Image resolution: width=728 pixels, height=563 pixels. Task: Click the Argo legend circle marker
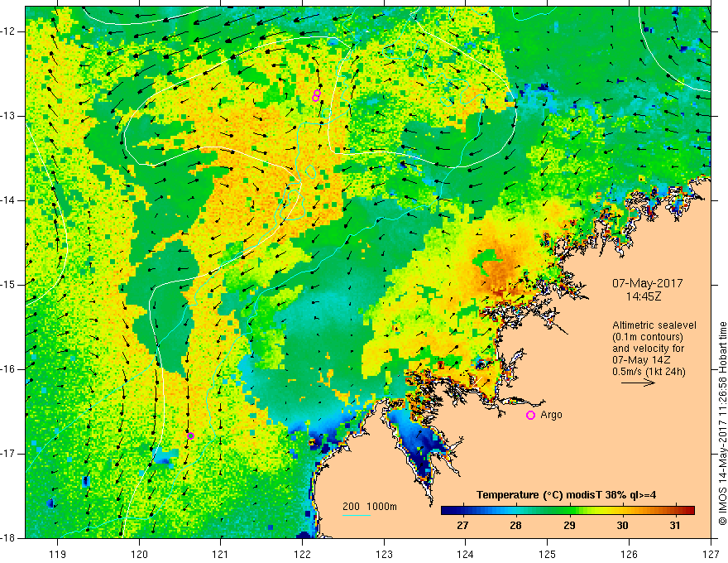[x=530, y=416]
